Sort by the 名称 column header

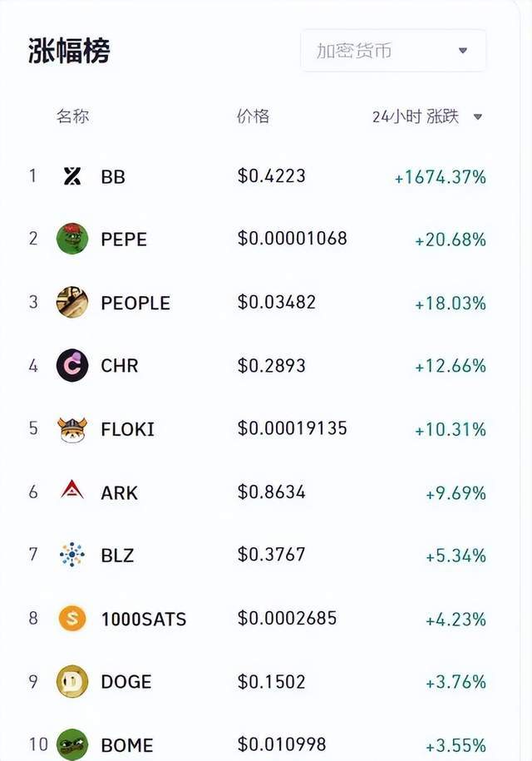point(72,116)
